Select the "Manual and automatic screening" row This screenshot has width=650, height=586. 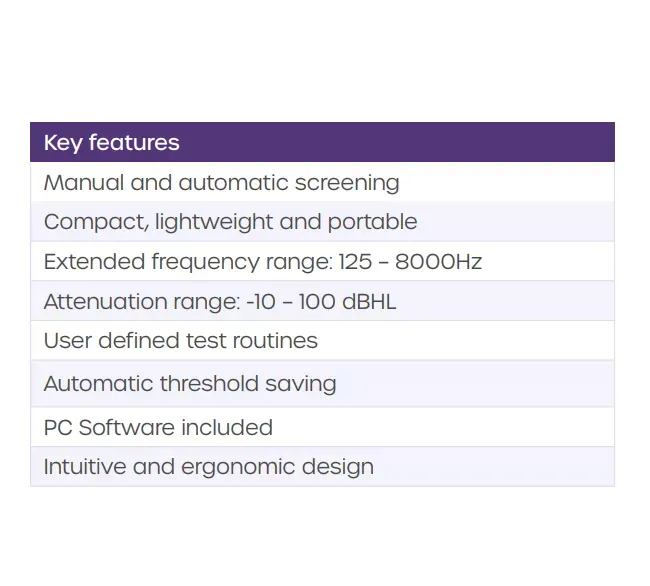point(222,183)
